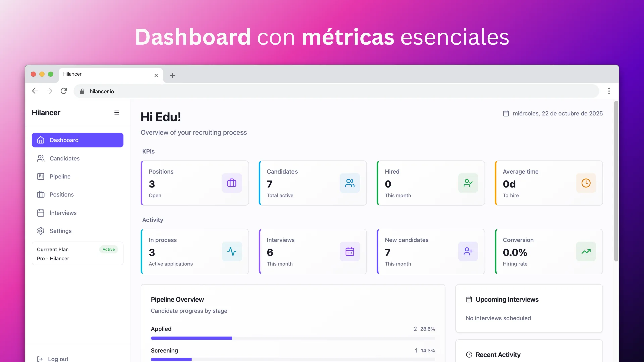
Task: Open the Candidates page from sidebar
Action: coord(64,158)
